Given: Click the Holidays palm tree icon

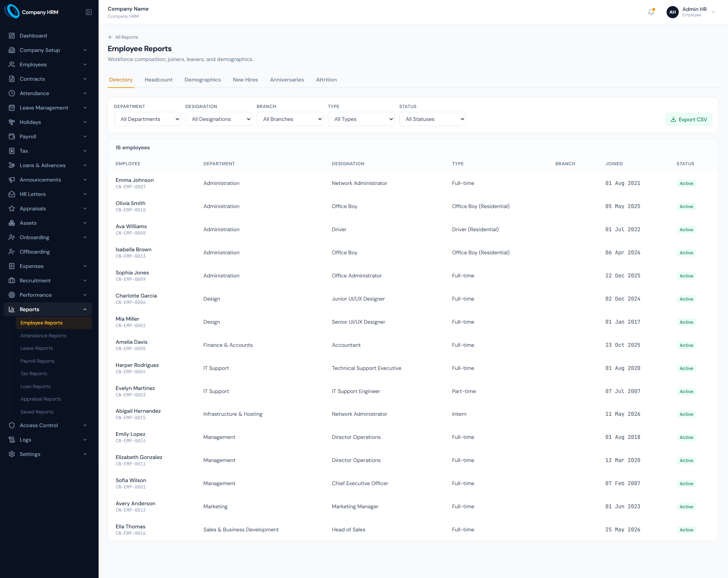Looking at the screenshot, I should (12, 122).
